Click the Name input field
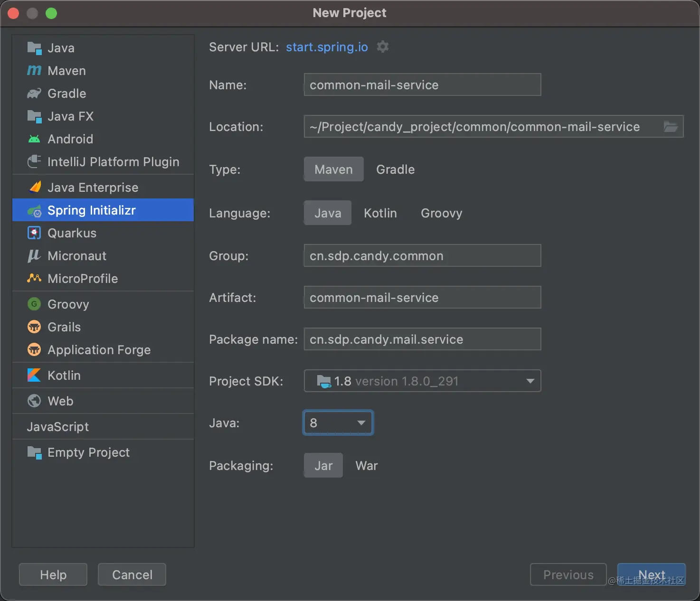The image size is (700, 601). pyautogui.click(x=422, y=85)
